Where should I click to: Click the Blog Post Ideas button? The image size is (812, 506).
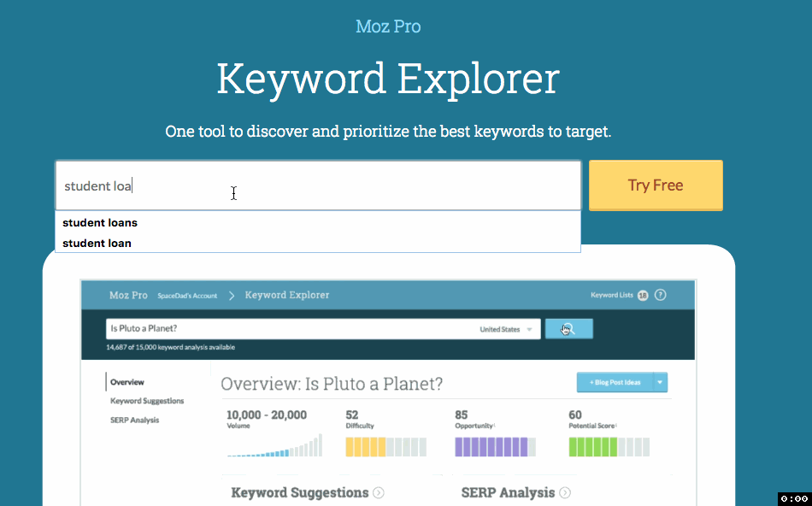[617, 382]
